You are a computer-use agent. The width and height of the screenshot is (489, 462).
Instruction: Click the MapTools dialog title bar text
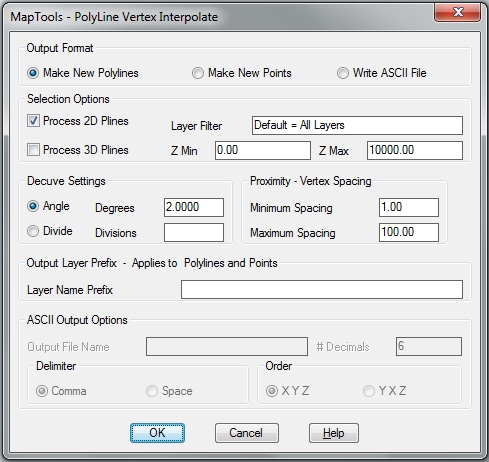click(x=114, y=17)
